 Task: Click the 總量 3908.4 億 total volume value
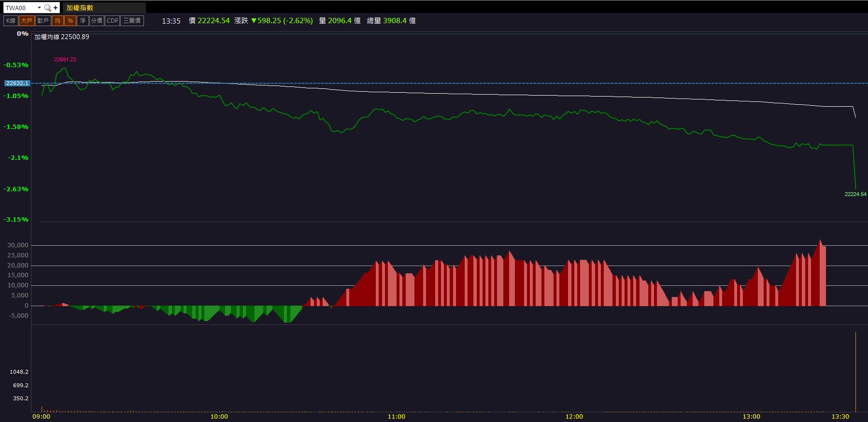391,21
